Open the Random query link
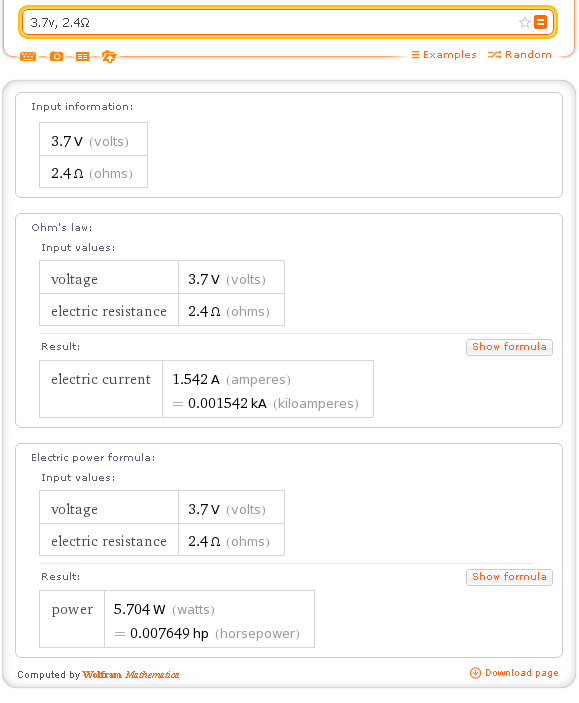 tap(528, 55)
